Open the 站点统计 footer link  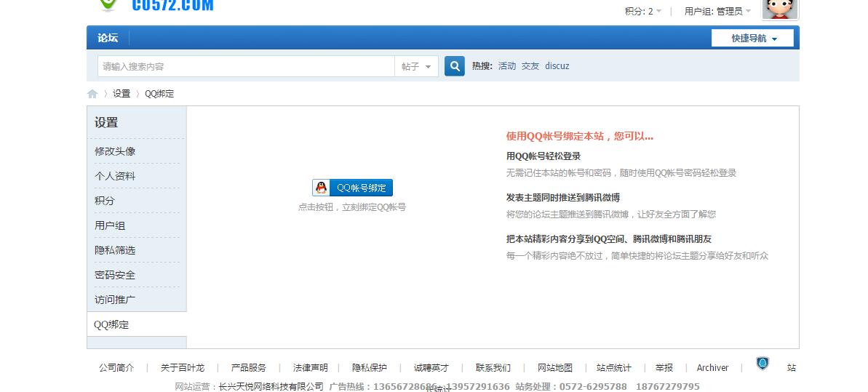pyautogui.click(x=614, y=368)
